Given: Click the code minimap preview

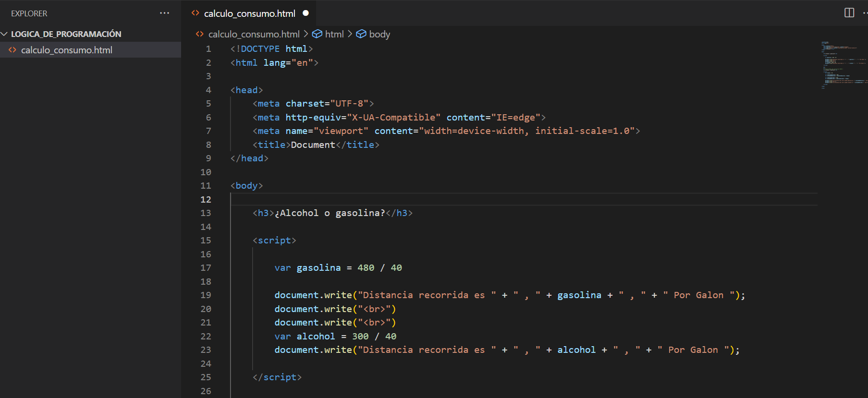Looking at the screenshot, I should [x=844, y=65].
